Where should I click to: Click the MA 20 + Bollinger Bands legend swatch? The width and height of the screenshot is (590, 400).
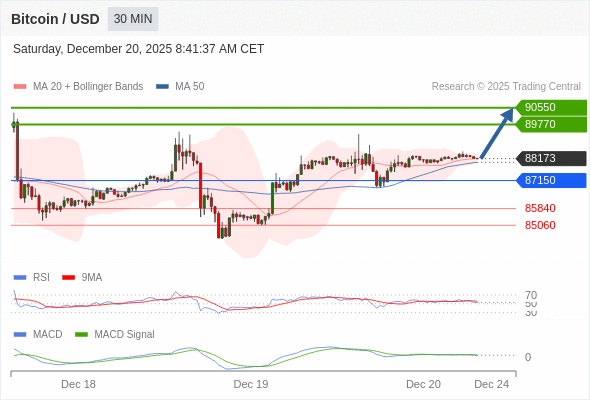[20, 87]
